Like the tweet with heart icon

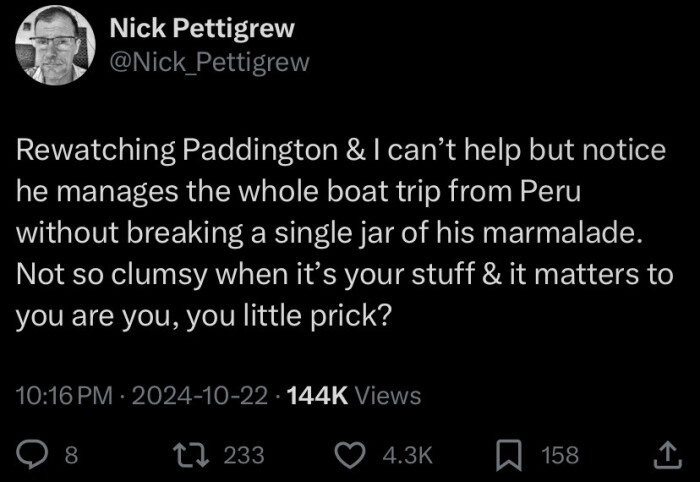tap(349, 455)
